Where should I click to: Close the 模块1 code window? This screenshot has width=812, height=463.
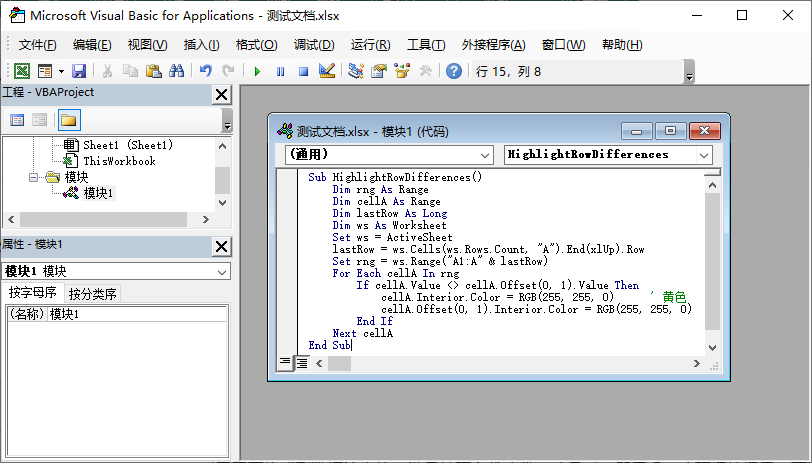point(704,131)
